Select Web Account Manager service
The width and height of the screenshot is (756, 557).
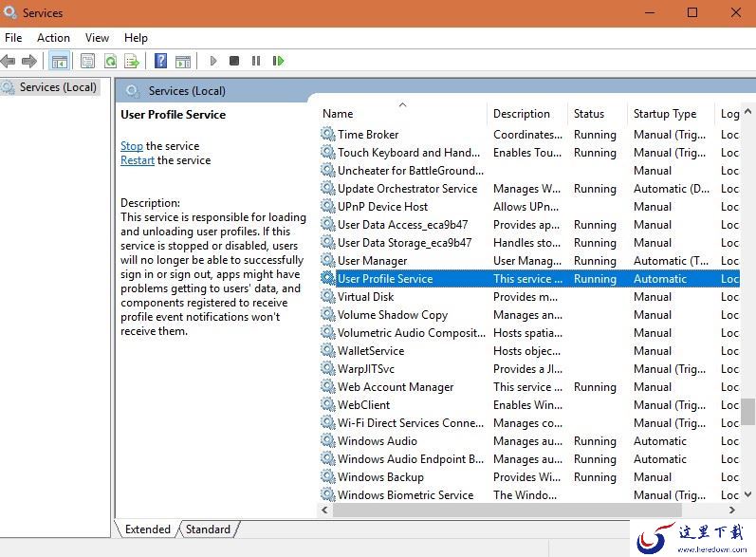pos(529,387)
